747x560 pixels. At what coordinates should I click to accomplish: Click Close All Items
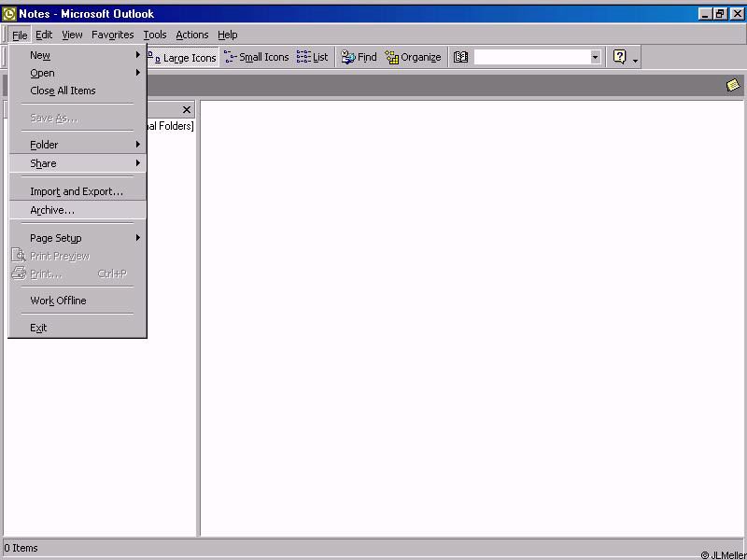[63, 91]
